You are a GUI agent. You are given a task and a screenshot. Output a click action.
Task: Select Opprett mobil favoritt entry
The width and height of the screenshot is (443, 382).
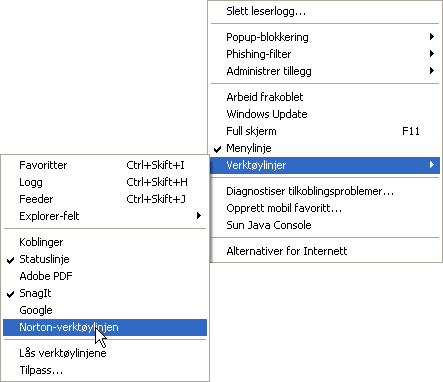coord(325,208)
